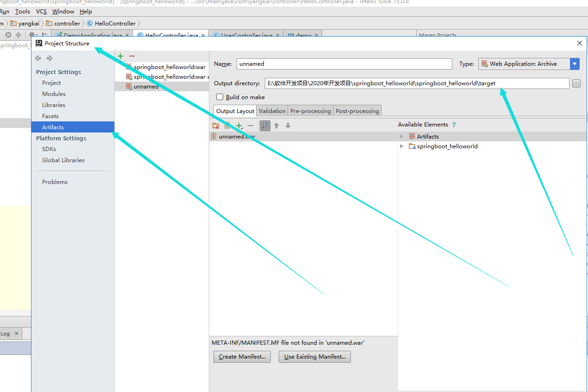
Task: Toggle sort elements by names and types
Action: tap(265, 126)
